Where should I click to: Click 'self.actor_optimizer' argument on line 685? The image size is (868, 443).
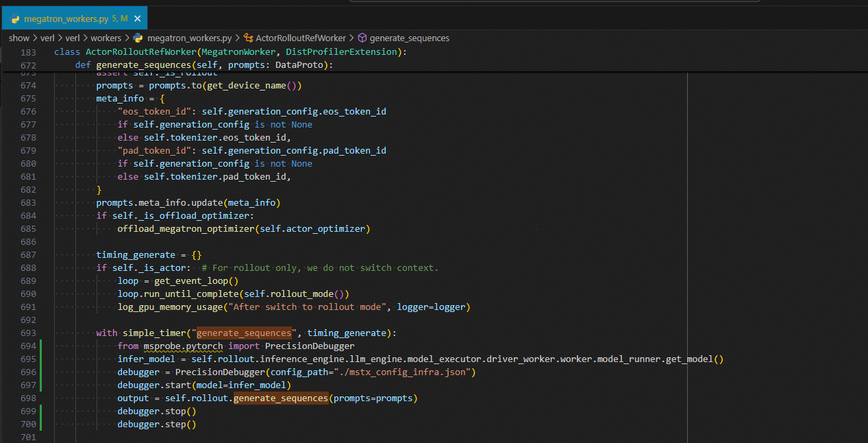click(x=312, y=229)
